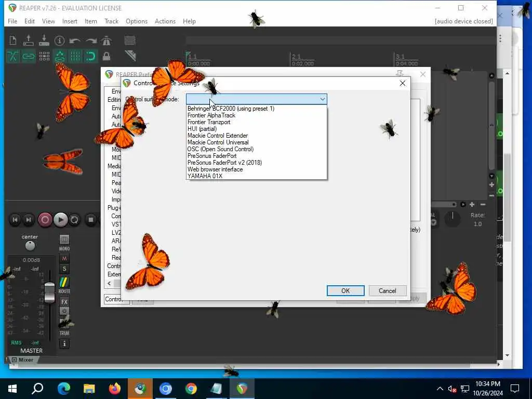Open the Track menu
532x399 pixels.
point(111,21)
